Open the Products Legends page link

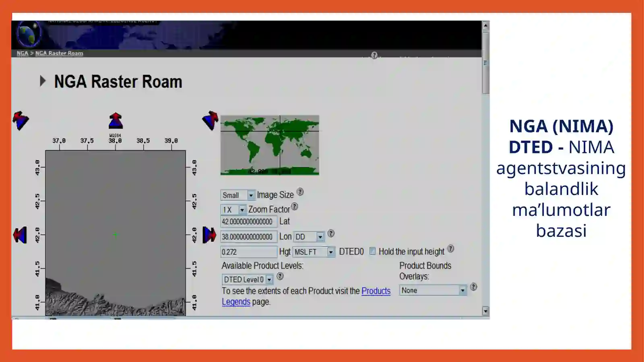376,291
